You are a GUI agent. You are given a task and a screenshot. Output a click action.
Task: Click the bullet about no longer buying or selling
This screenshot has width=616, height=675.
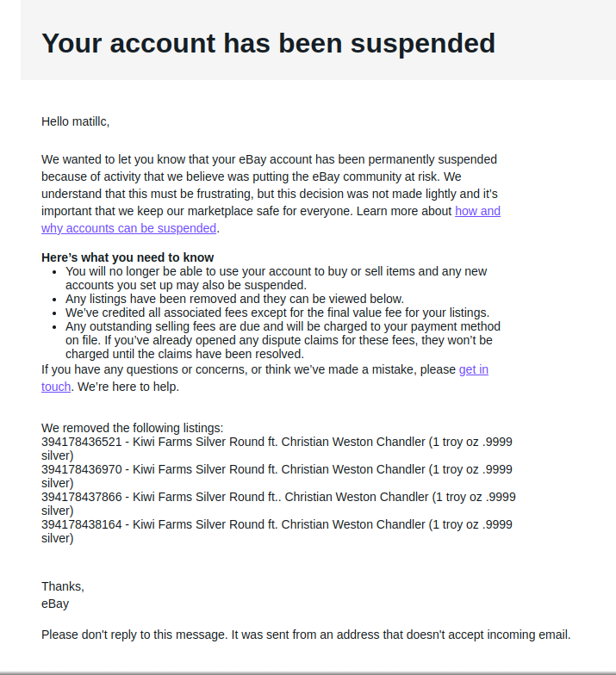click(x=276, y=278)
